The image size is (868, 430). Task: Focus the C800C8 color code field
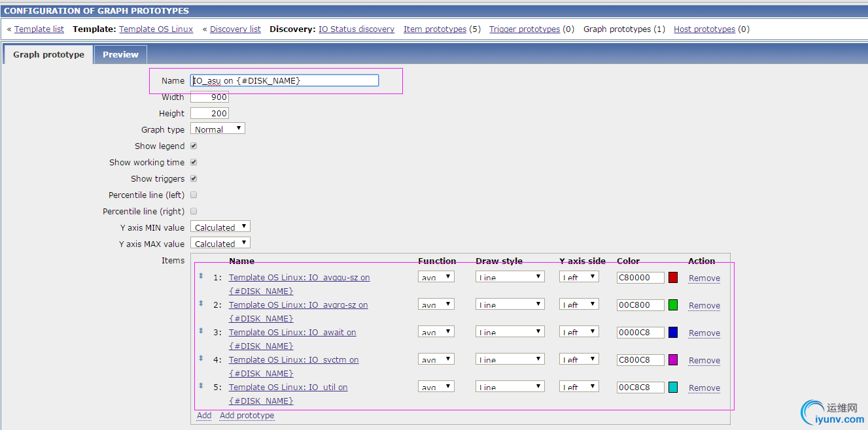pyautogui.click(x=640, y=359)
